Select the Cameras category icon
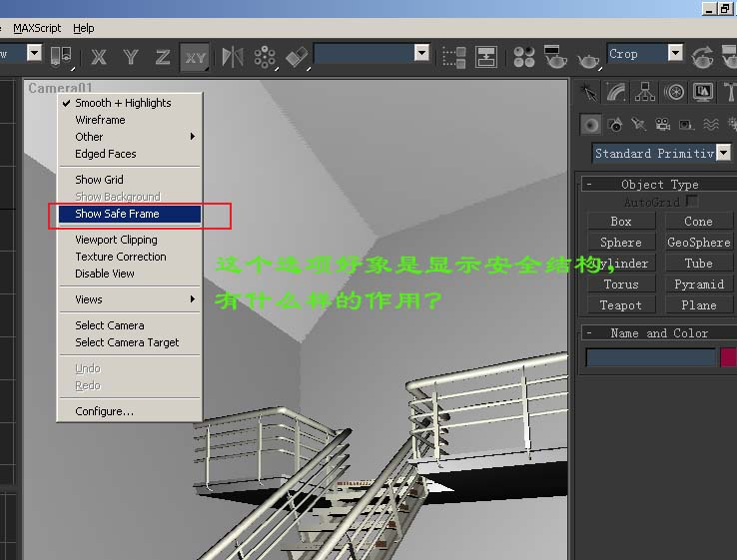 (663, 125)
